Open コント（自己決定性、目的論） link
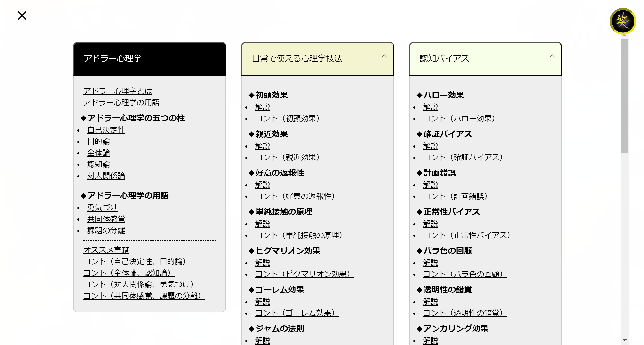The width and height of the screenshot is (644, 345). [x=136, y=262]
